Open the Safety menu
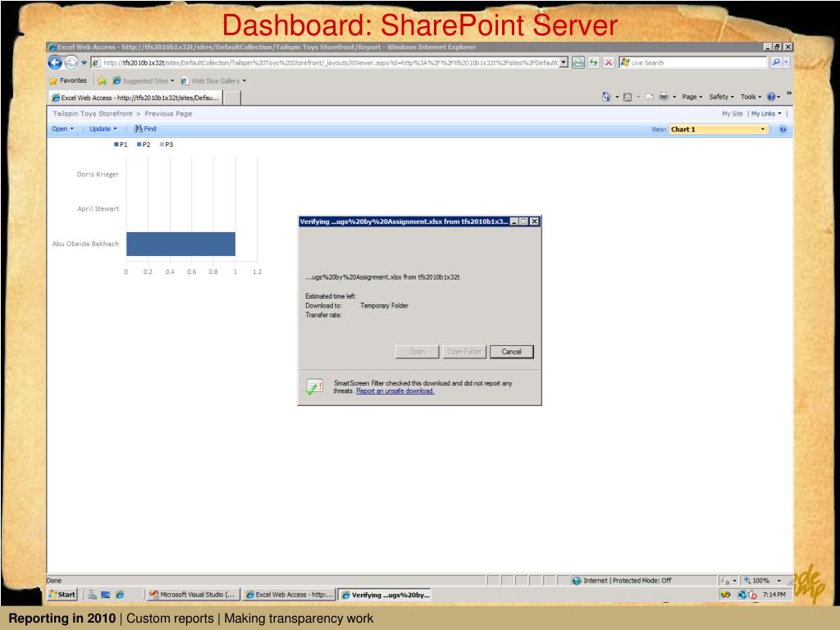 (x=721, y=97)
